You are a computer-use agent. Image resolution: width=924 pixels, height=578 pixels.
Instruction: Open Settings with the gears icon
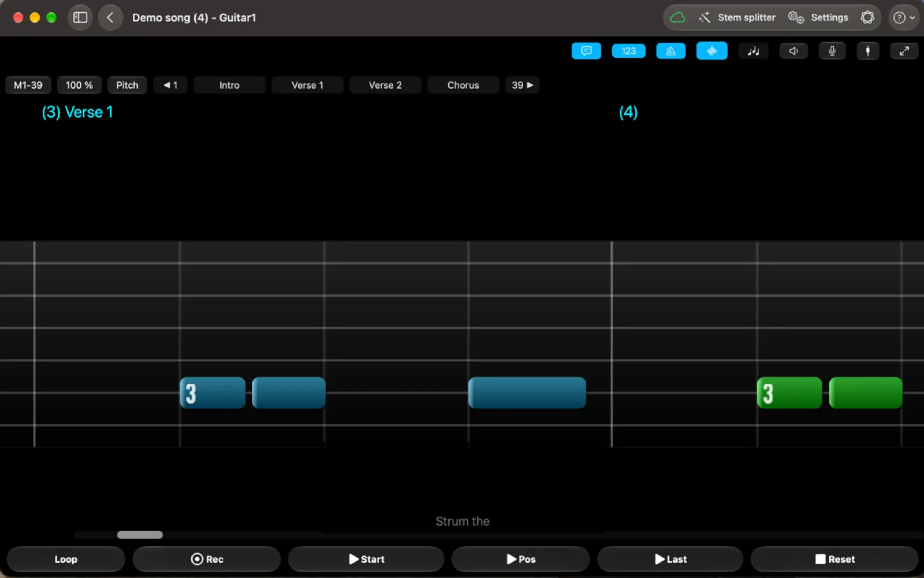coord(818,17)
